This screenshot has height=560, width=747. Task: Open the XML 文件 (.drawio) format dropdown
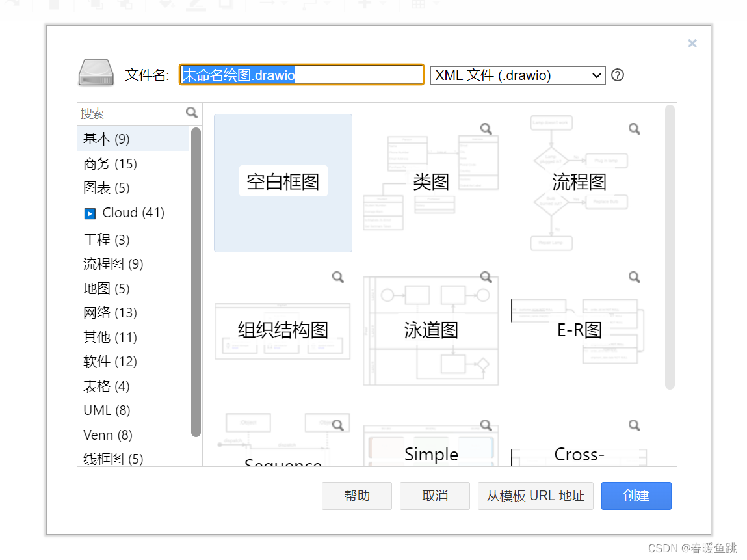pos(518,75)
